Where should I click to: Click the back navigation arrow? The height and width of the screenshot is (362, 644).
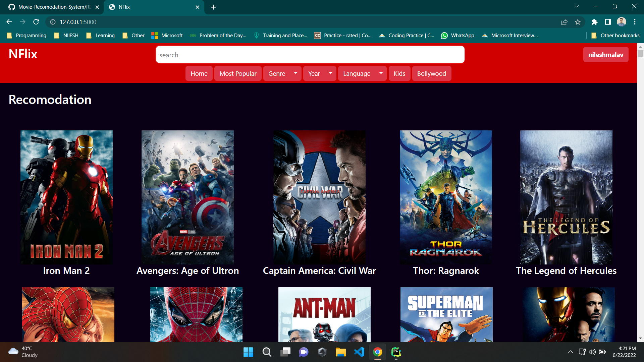[9, 22]
